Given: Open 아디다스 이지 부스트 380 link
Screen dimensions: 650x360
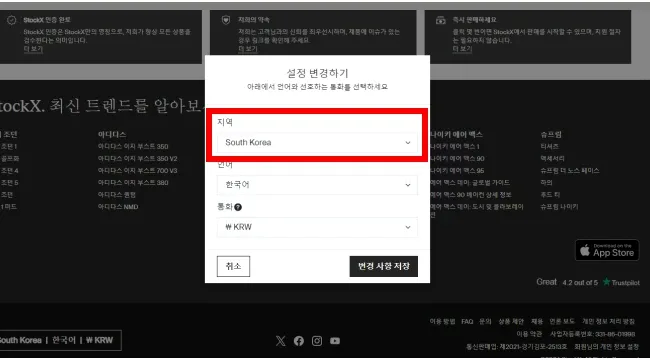Looking at the screenshot, I should coord(133,182).
